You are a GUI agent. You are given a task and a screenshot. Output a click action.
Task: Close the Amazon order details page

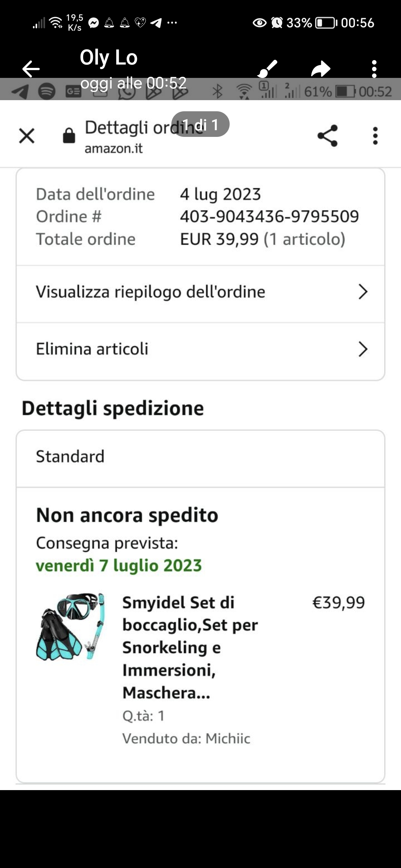coord(27,136)
